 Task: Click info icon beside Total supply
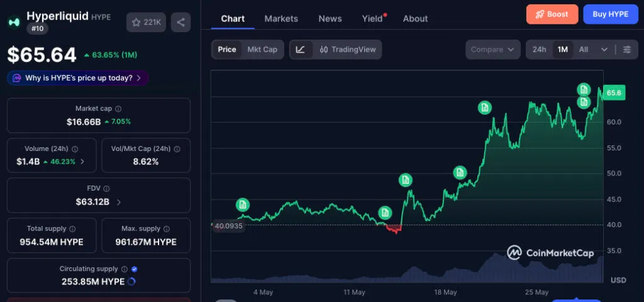(72, 229)
